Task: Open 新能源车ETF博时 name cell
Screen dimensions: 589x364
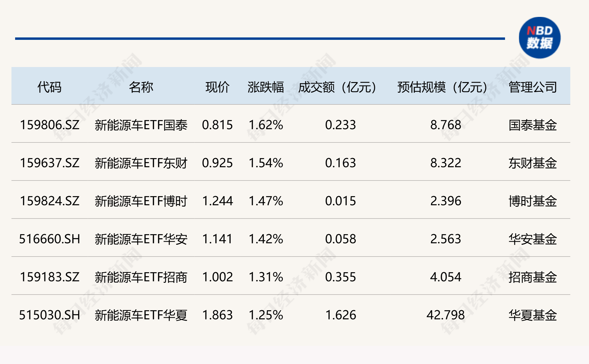Action: pos(141,201)
